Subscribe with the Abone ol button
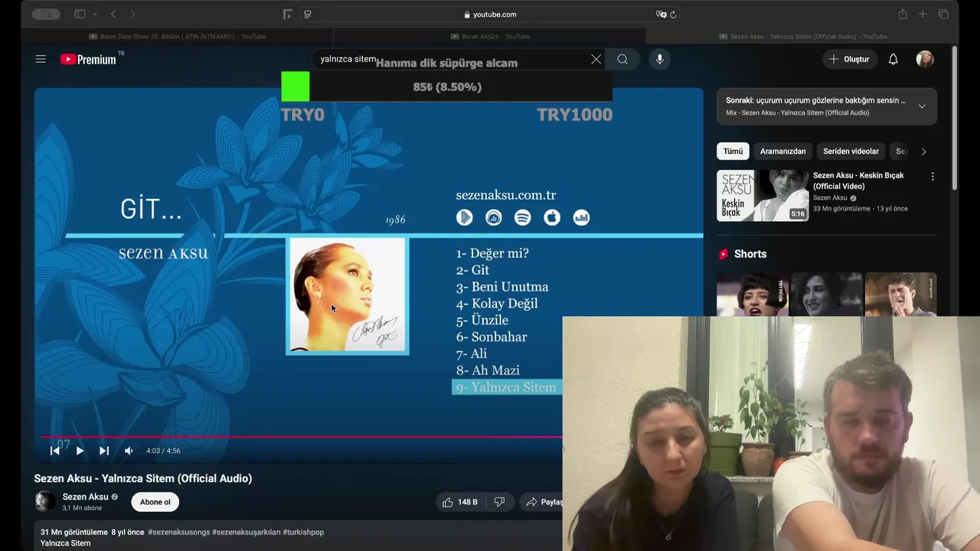This screenshot has height=551, width=980. click(155, 502)
